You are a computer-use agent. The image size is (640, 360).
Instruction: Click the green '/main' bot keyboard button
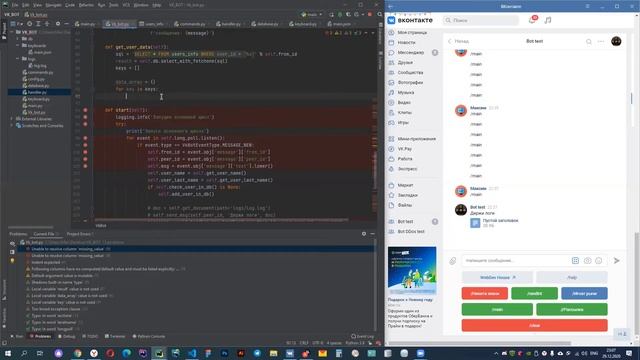tap(497, 309)
